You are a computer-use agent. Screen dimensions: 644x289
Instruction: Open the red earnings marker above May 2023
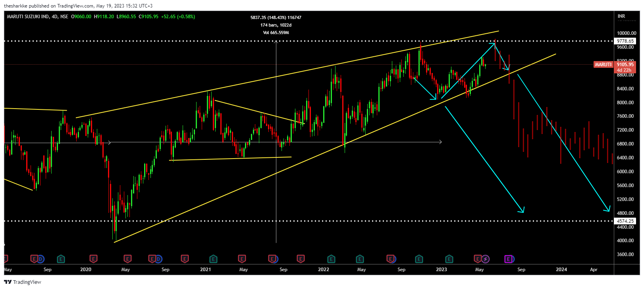[x=478, y=259]
